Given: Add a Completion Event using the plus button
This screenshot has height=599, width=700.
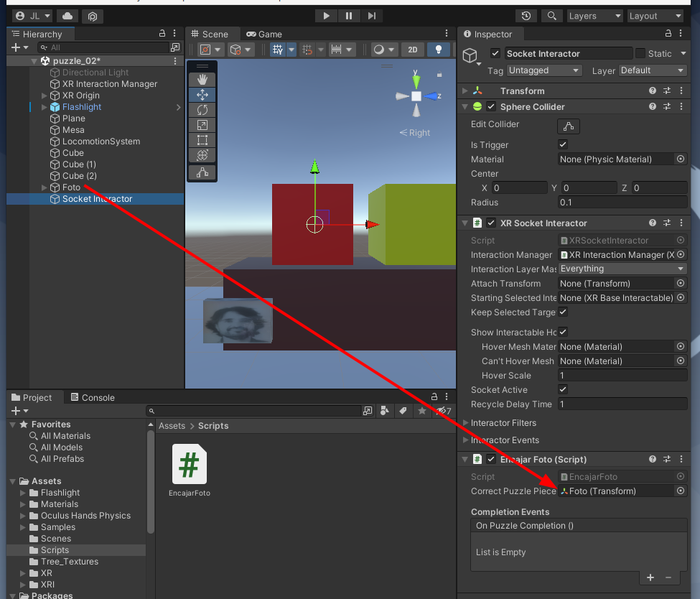Looking at the screenshot, I should pos(650,577).
